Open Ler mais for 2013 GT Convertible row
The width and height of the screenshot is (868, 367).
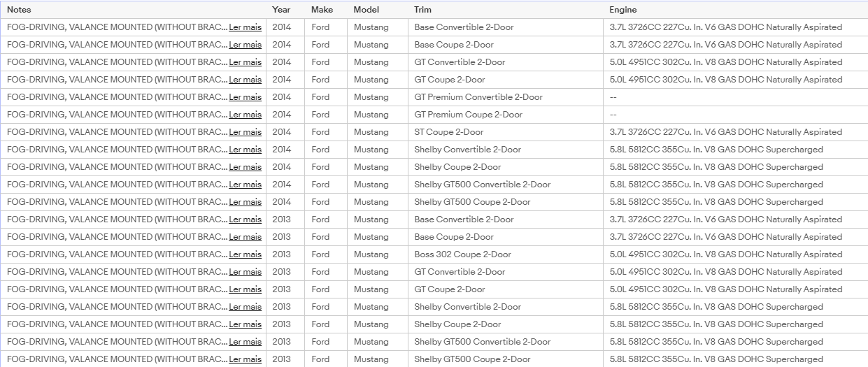click(x=246, y=272)
